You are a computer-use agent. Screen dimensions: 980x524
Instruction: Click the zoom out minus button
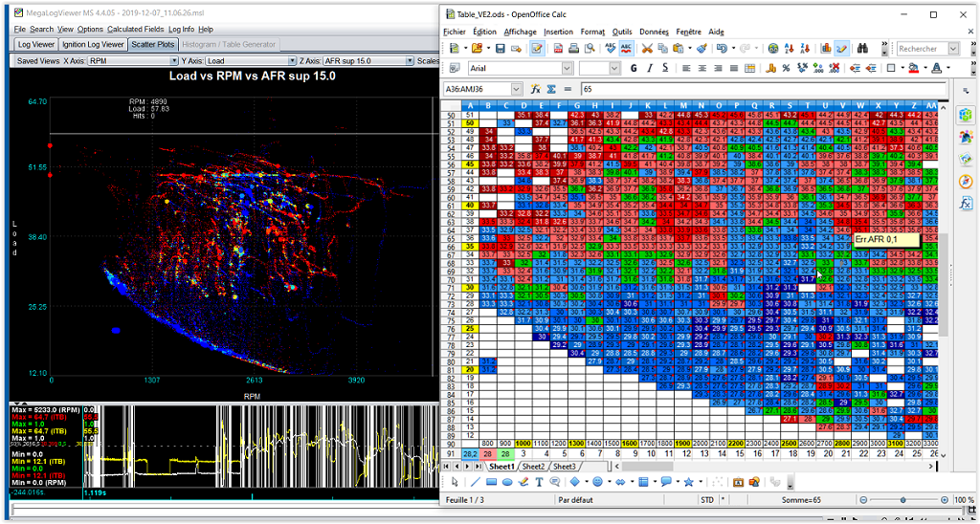pyautogui.click(x=863, y=500)
